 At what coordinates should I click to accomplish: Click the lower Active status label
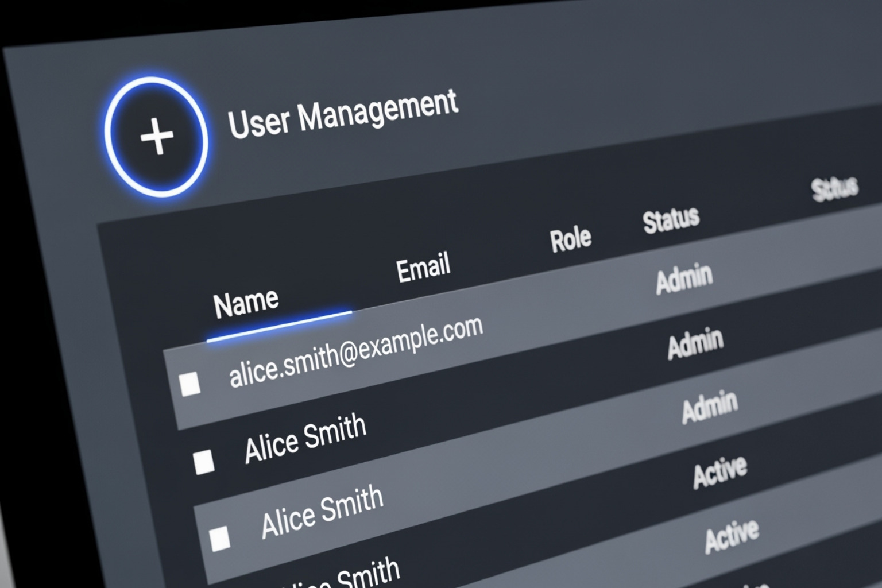(x=732, y=536)
